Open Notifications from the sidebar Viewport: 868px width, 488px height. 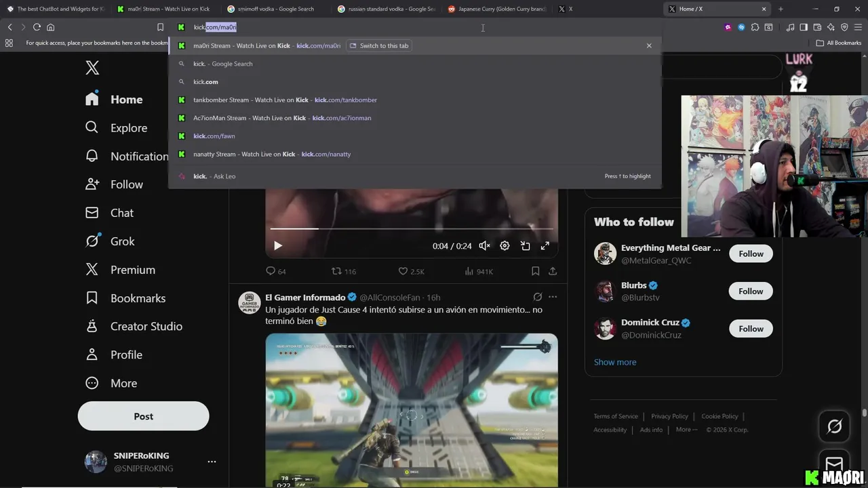point(126,156)
